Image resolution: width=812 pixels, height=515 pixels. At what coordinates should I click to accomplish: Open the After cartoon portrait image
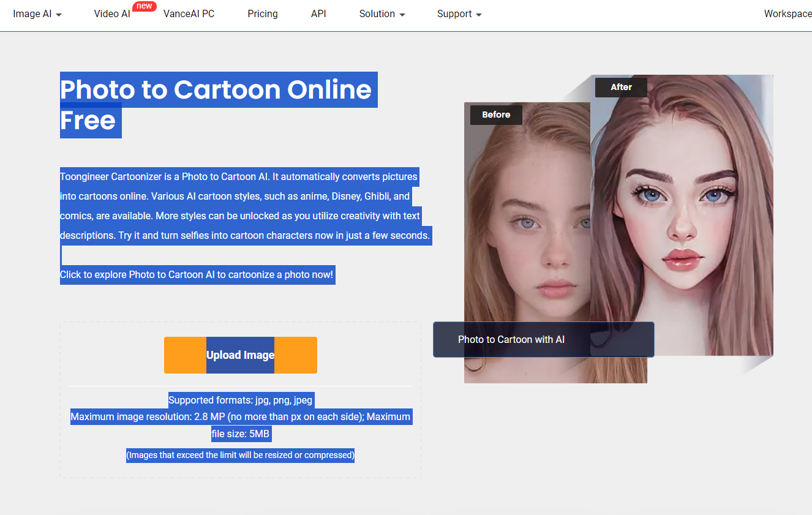click(x=682, y=215)
